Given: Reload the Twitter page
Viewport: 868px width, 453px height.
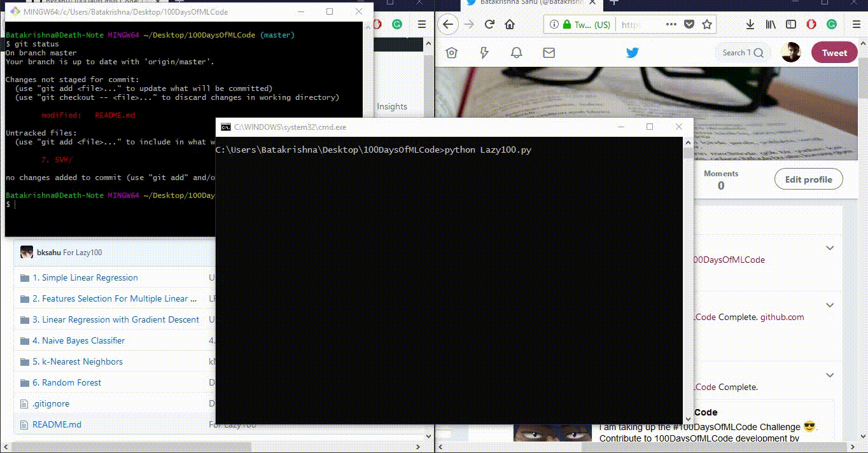Looking at the screenshot, I should click(x=489, y=24).
